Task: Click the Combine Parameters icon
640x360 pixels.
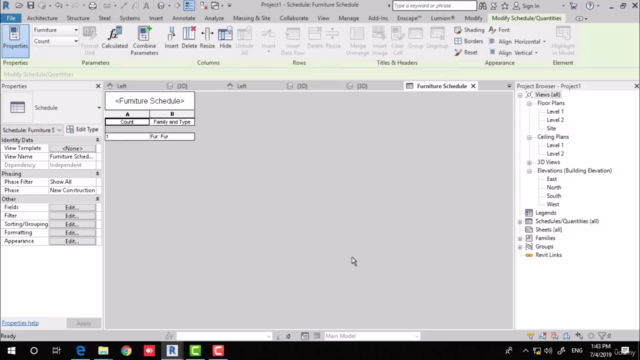Action: click(144, 40)
